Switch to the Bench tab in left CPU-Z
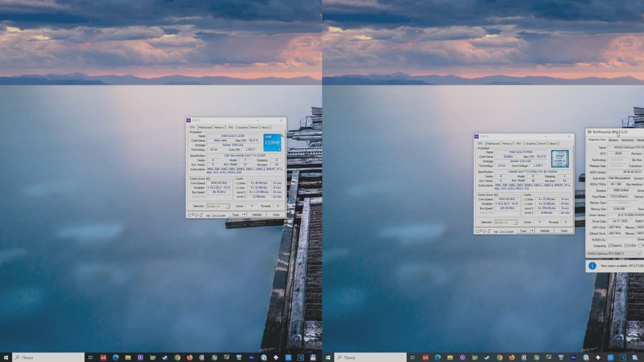 pos(255,127)
